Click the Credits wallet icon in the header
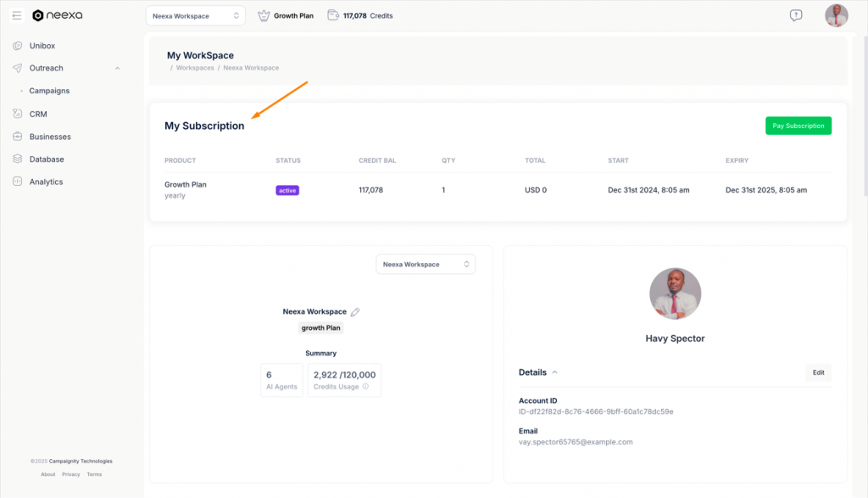 (333, 14)
